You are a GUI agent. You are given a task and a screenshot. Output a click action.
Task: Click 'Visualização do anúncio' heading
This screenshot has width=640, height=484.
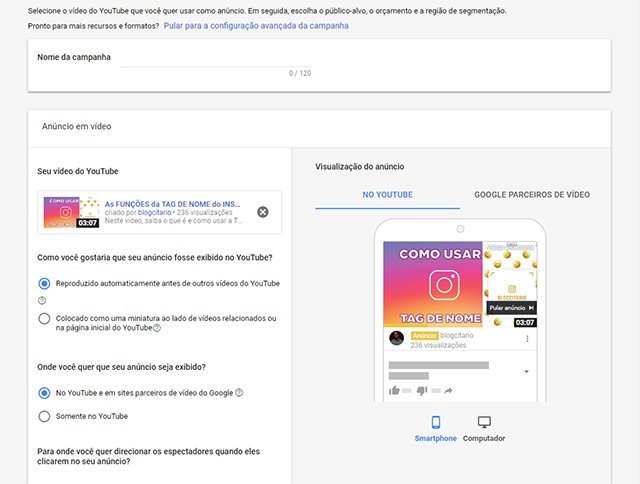tap(360, 167)
